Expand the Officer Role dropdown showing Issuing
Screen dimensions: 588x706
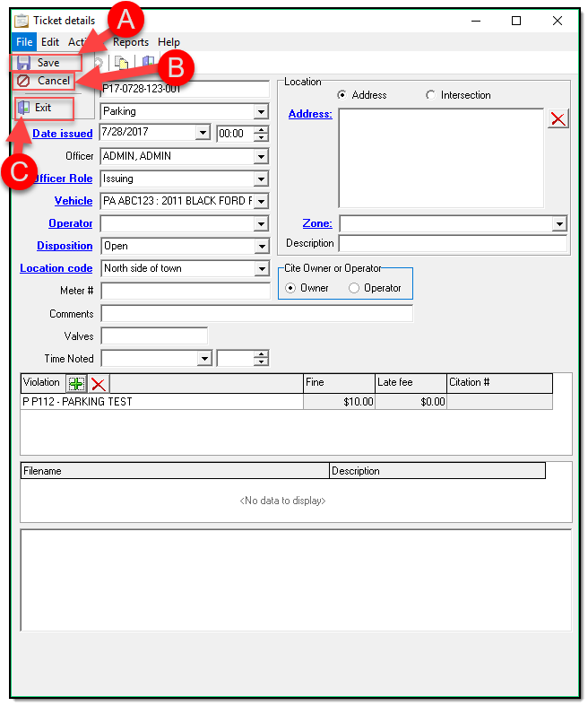261,179
